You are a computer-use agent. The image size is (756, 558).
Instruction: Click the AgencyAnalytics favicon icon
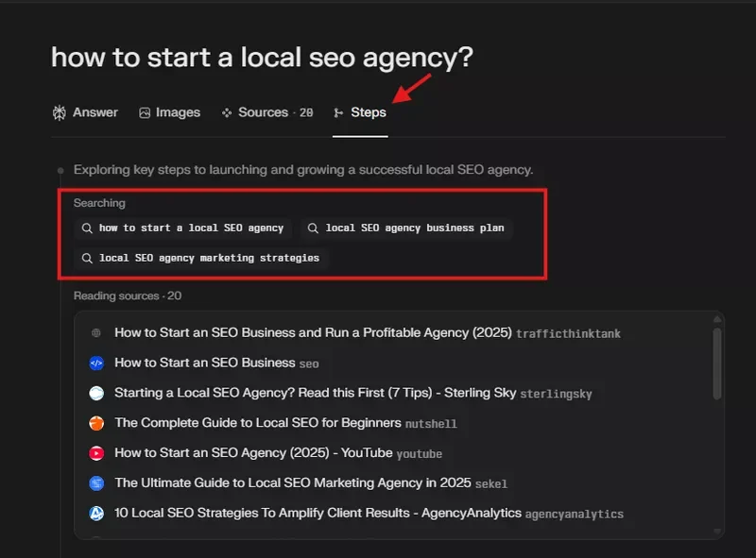coord(95,514)
